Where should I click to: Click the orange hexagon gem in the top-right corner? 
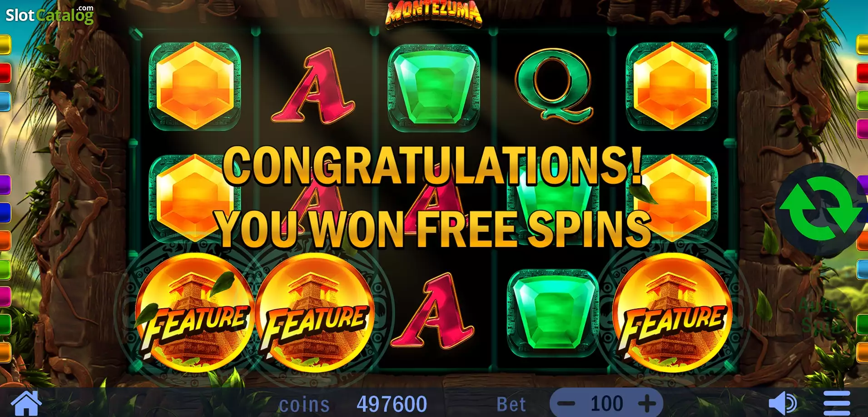point(672,85)
